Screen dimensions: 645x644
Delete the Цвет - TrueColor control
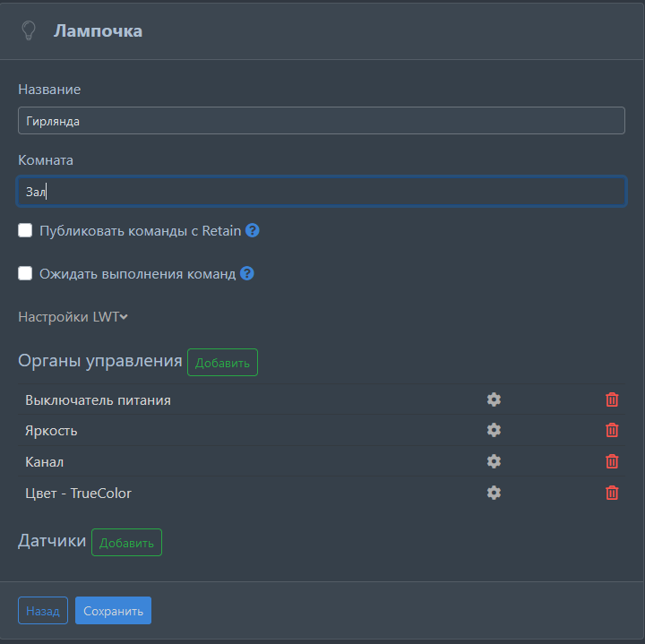[612, 492]
